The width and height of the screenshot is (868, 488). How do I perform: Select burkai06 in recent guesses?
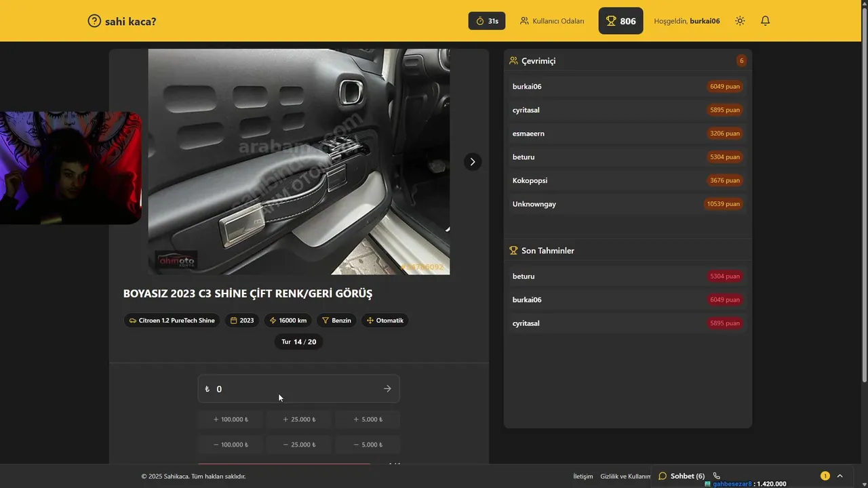pos(627,300)
